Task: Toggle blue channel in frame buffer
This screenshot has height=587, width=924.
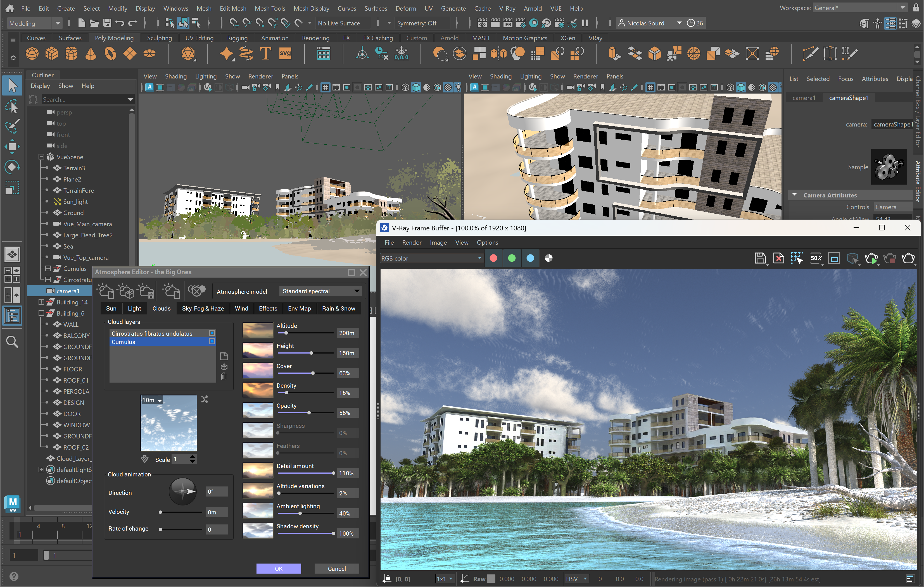Action: (x=530, y=258)
